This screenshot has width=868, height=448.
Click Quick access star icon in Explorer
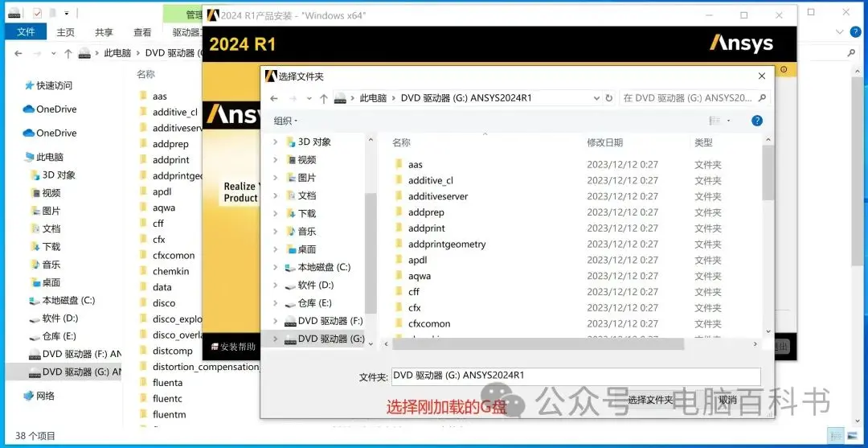click(30, 85)
